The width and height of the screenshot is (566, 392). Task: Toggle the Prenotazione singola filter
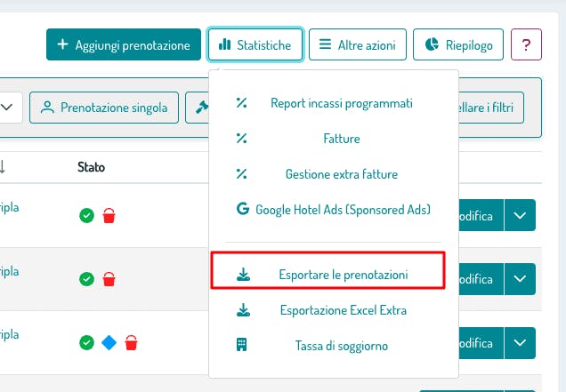(104, 108)
